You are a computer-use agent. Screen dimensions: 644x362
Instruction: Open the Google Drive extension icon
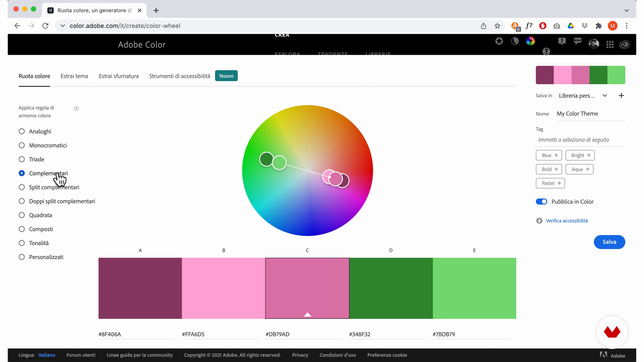571,26
